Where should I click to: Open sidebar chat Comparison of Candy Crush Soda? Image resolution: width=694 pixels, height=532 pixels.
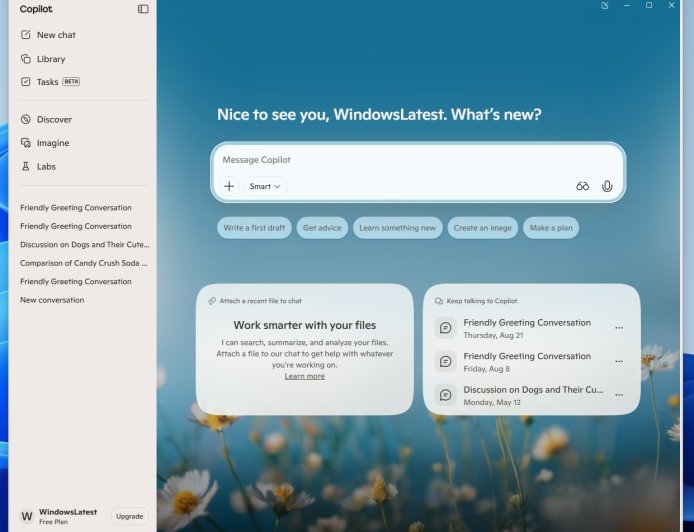(84, 263)
